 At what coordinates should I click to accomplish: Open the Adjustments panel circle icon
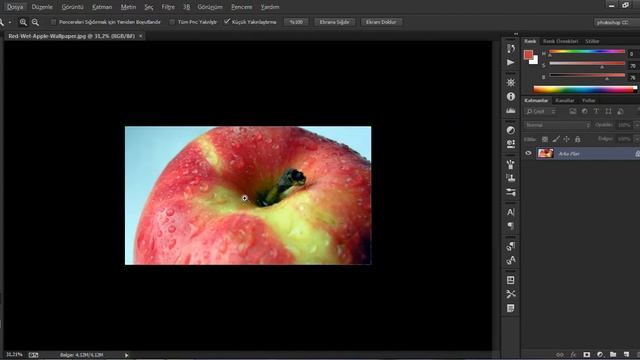click(x=511, y=130)
